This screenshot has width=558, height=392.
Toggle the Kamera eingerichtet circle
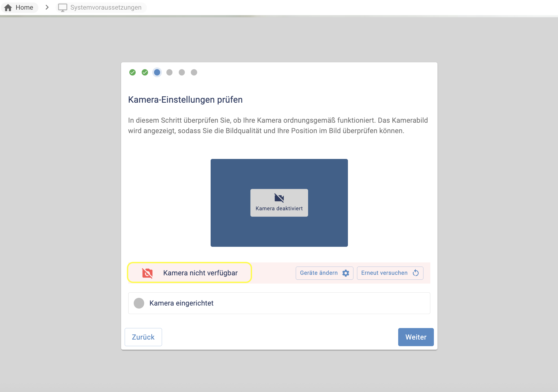[139, 303]
